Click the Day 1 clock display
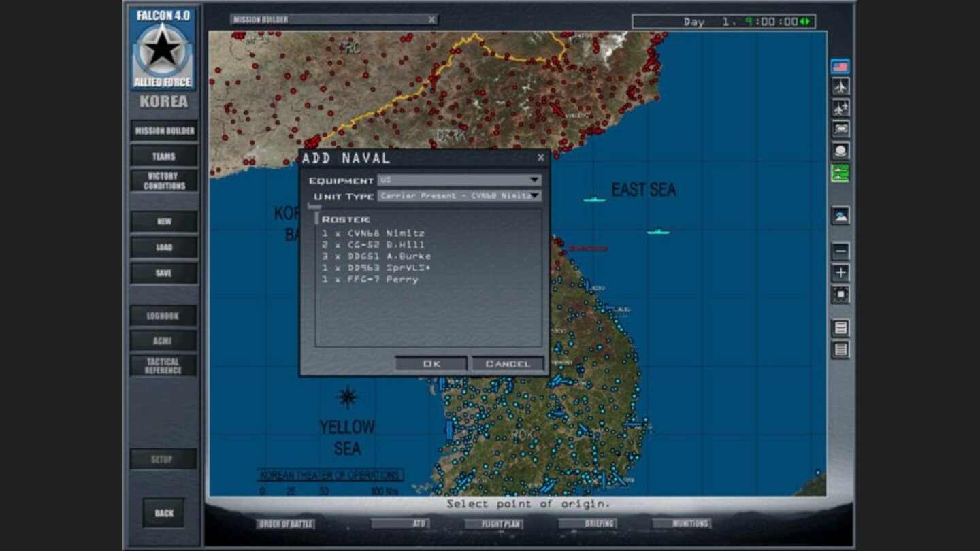This screenshot has width=980, height=551. click(723, 22)
